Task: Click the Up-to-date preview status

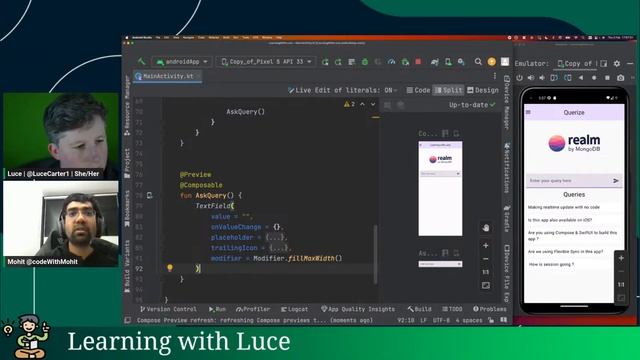Action: point(472,105)
